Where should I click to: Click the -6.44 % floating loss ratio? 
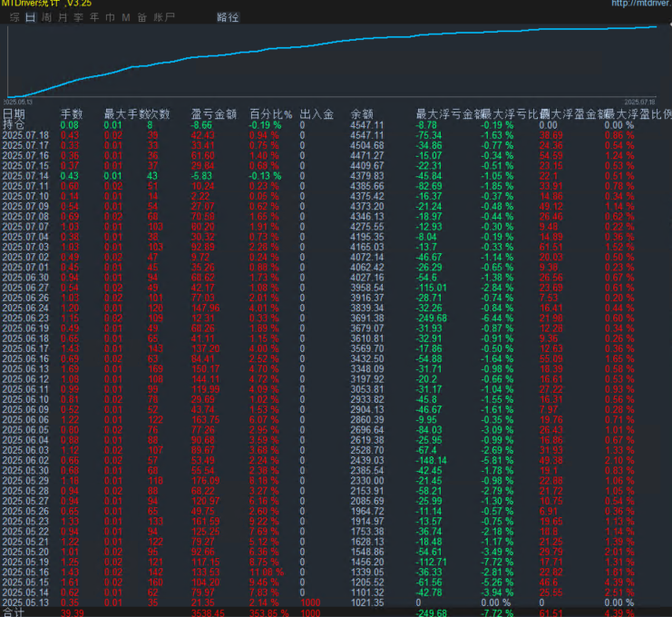[497, 318]
